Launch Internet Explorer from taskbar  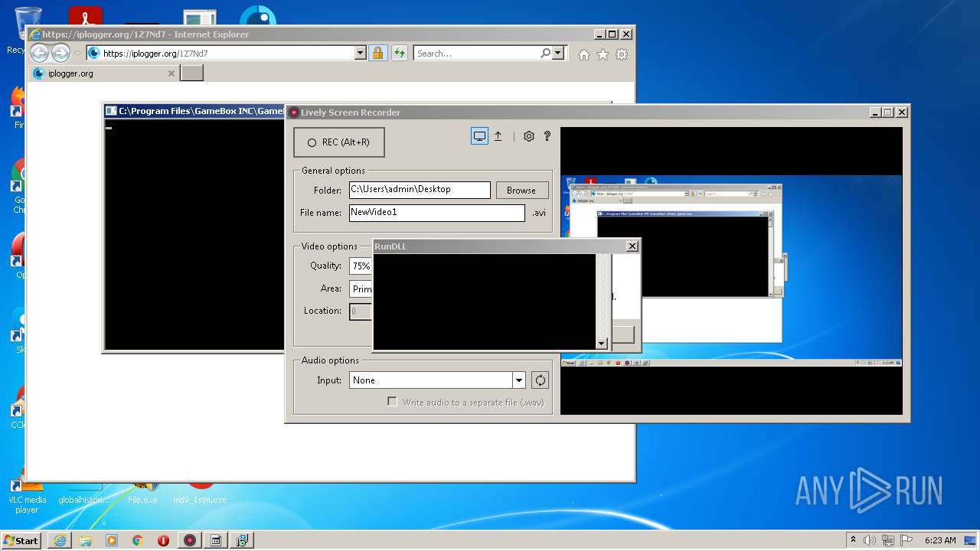(60, 540)
